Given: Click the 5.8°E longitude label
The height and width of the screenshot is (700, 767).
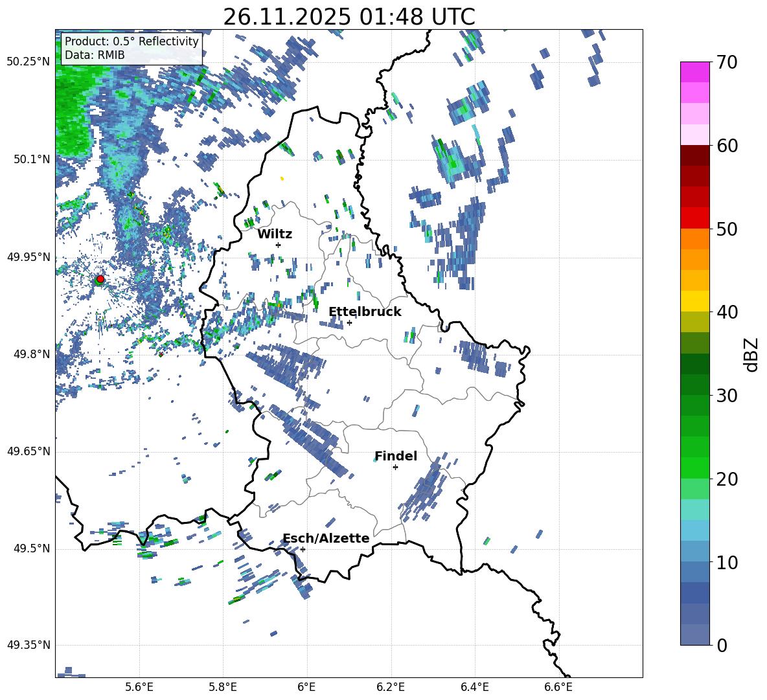Looking at the screenshot, I should [x=223, y=687].
